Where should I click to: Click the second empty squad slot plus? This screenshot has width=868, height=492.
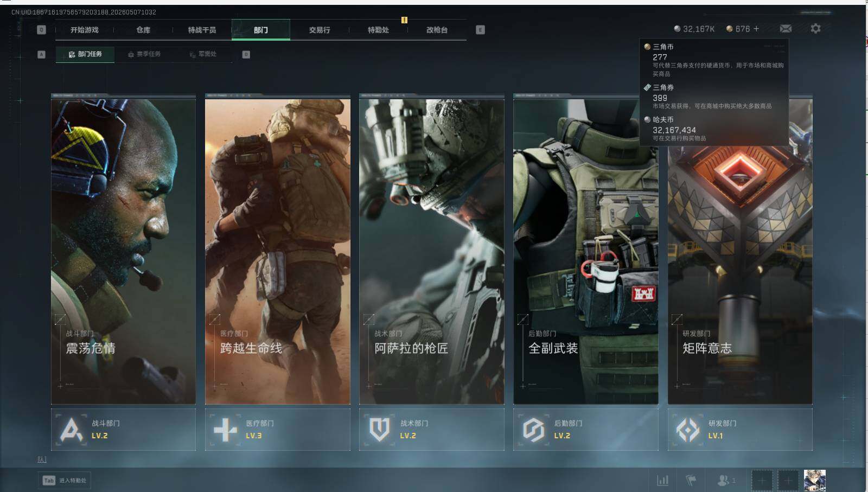point(788,480)
